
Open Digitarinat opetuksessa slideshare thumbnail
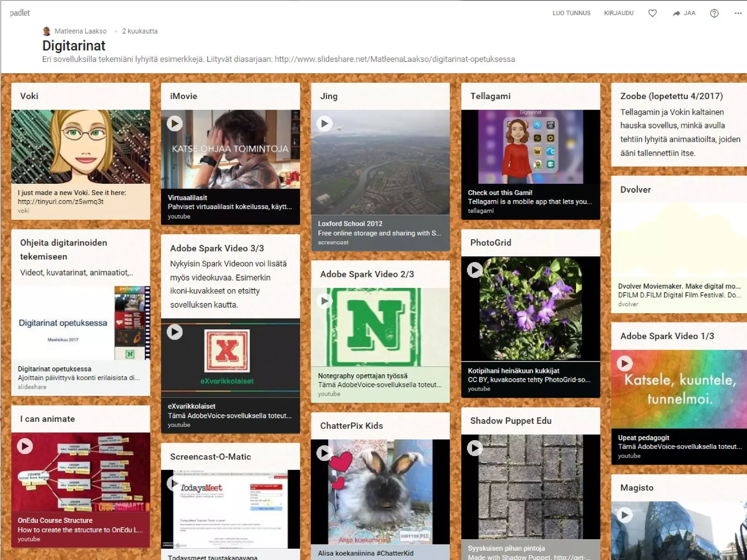[x=81, y=323]
